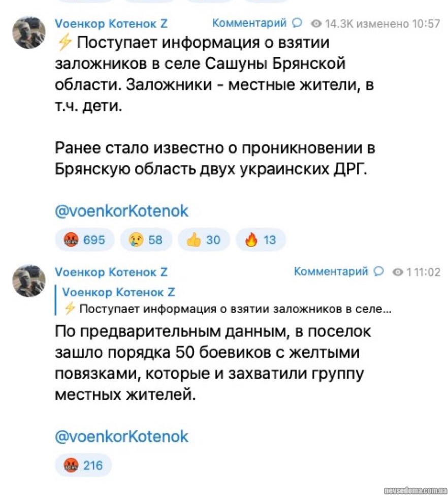
Task: Toggle the angry face reaction showing 695
Action: click(85, 240)
